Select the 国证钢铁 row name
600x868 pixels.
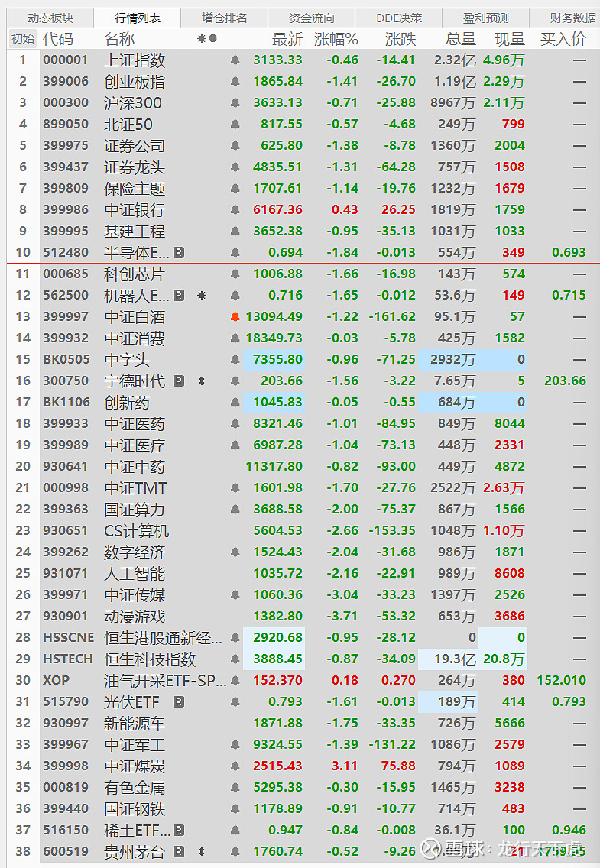pyautogui.click(x=135, y=809)
